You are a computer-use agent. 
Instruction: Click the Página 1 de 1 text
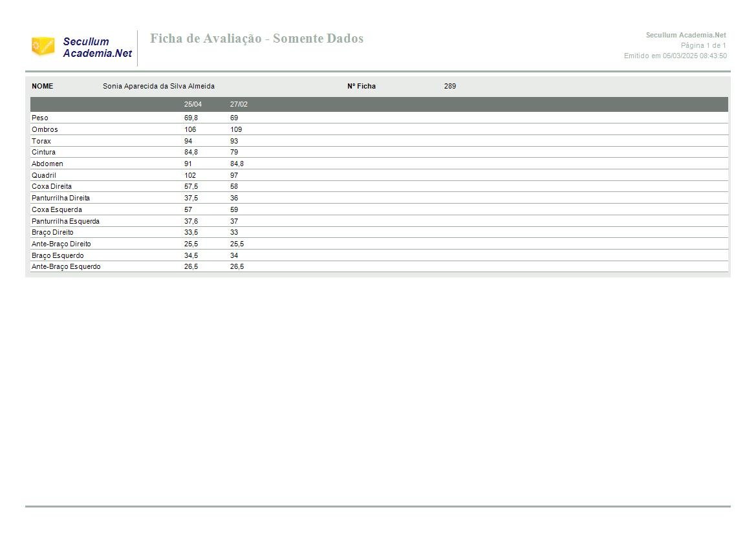tap(704, 45)
